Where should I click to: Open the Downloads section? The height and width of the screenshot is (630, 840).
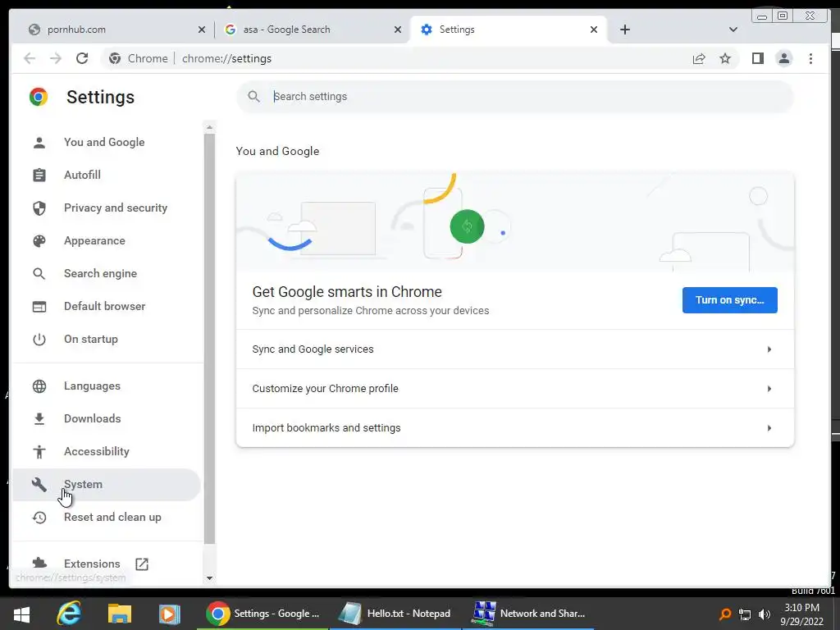coord(106,419)
